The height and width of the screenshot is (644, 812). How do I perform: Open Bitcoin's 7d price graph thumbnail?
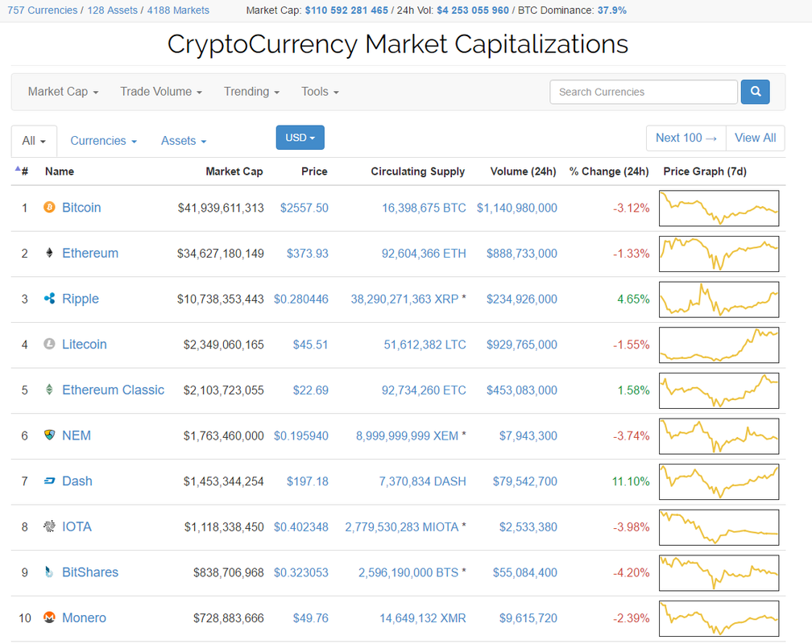pos(719,208)
